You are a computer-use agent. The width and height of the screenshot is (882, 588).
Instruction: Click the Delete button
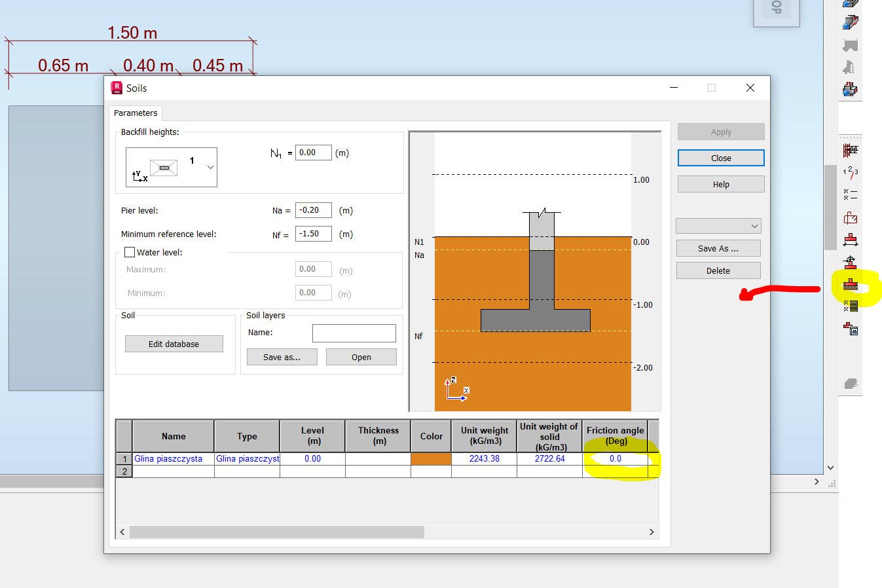coord(718,270)
